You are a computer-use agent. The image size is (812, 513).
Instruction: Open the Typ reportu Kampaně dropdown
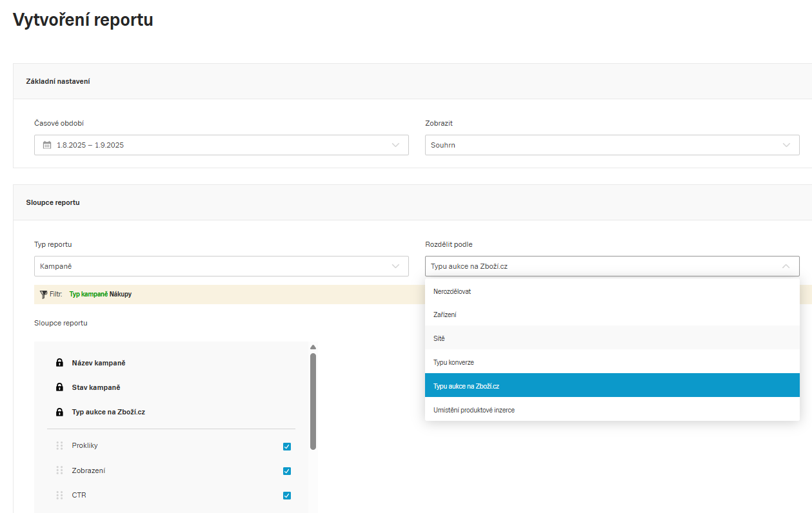pos(221,266)
